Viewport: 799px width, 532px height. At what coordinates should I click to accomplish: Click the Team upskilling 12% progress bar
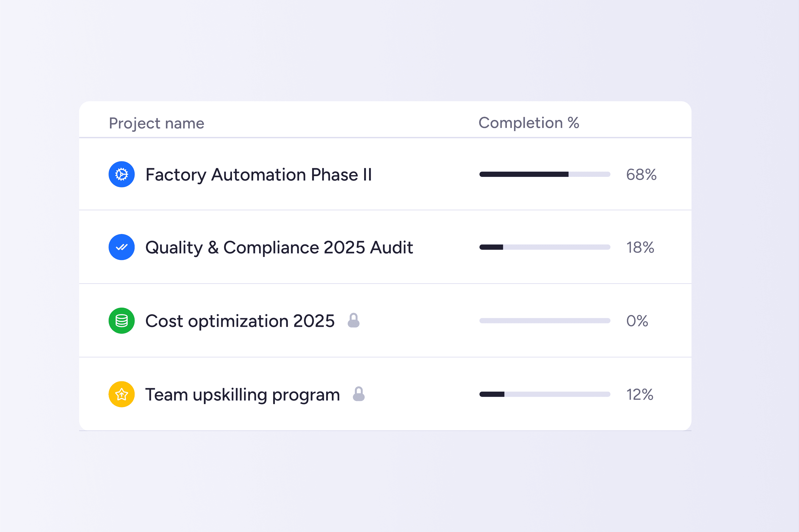pos(545,394)
